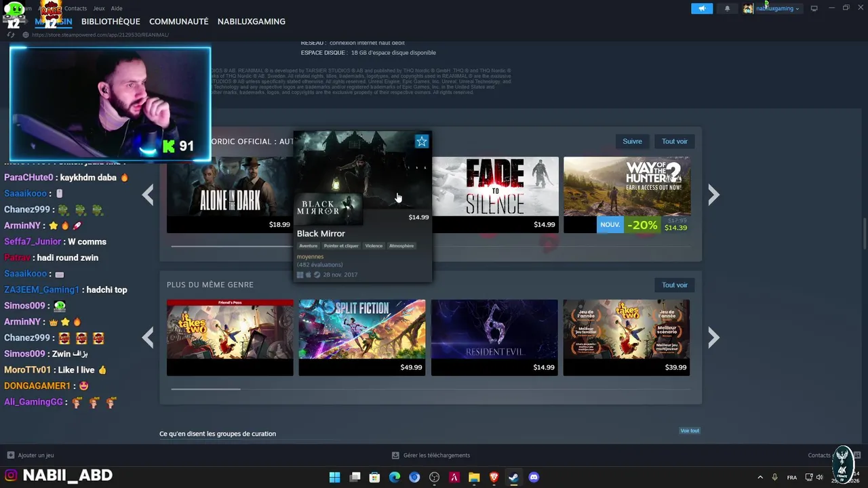This screenshot has height=488, width=868.
Task: Go to next games in THQ Nordic carousel
Action: (x=713, y=195)
